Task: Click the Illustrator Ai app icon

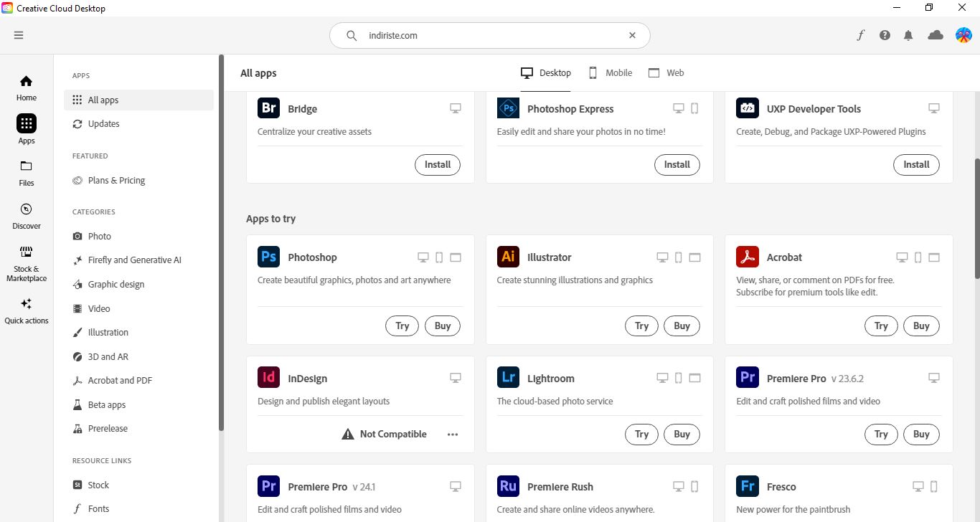Action: [508, 257]
